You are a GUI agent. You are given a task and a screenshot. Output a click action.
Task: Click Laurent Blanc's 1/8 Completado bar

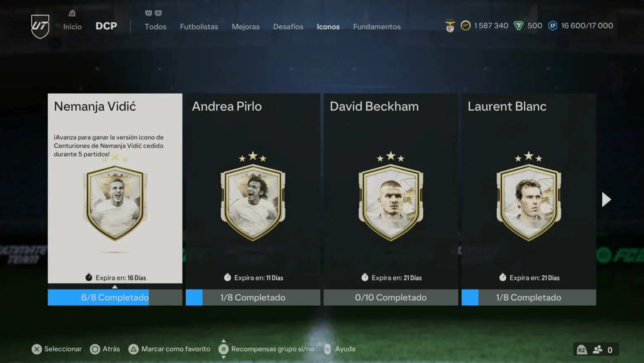coord(529,297)
